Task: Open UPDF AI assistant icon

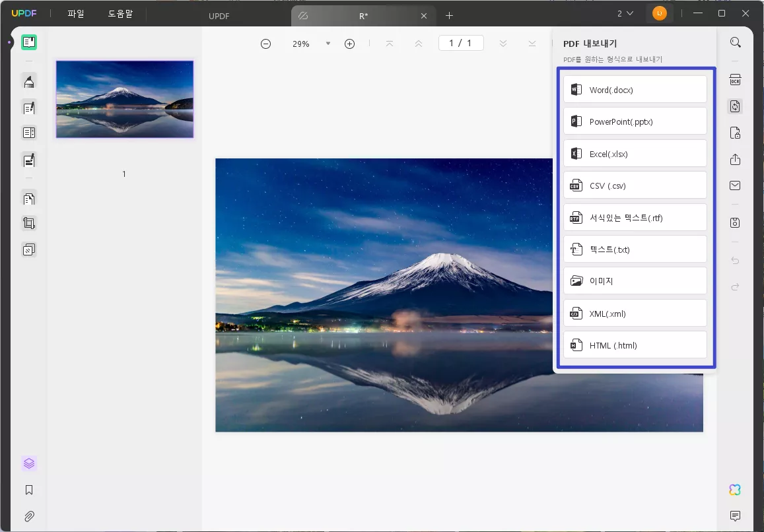Action: point(735,490)
